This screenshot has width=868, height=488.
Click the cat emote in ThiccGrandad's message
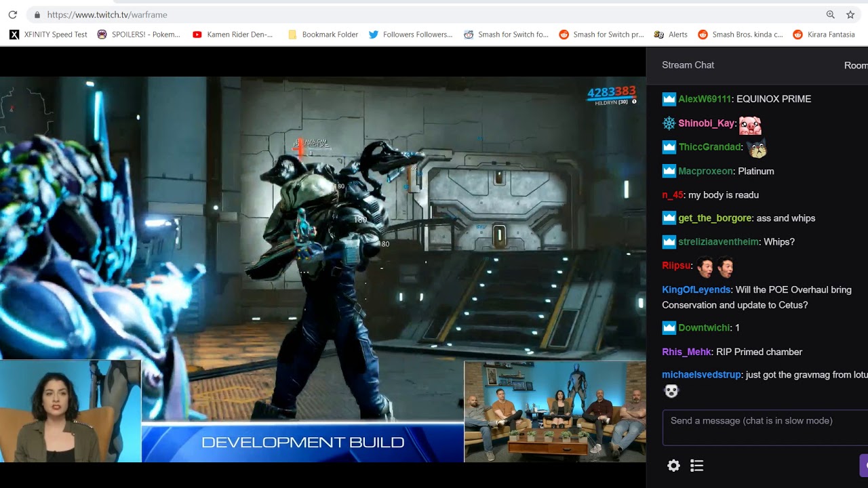point(756,148)
